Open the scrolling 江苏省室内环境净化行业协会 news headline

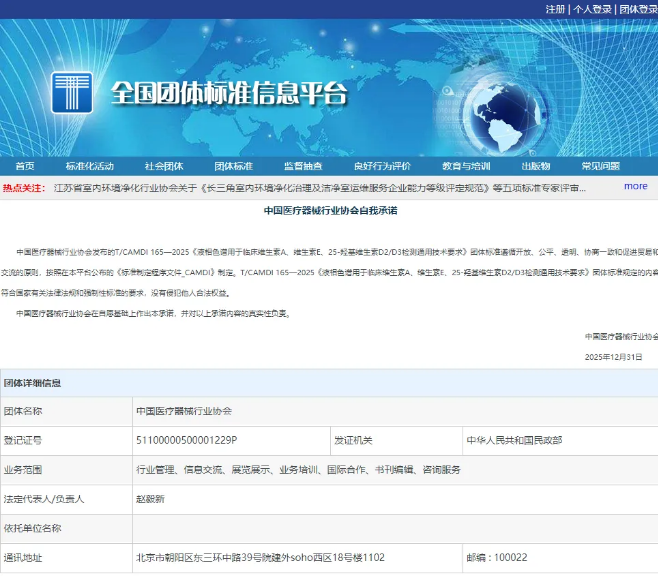[x=318, y=187]
